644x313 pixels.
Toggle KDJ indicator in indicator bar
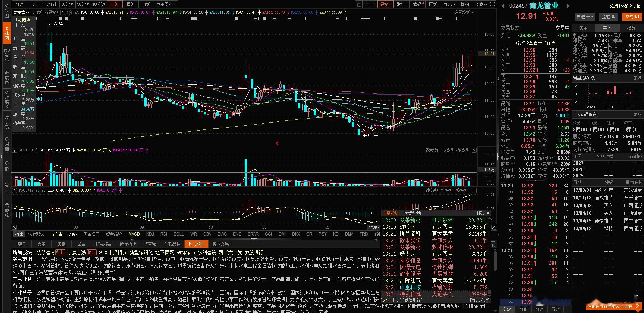[150, 234]
